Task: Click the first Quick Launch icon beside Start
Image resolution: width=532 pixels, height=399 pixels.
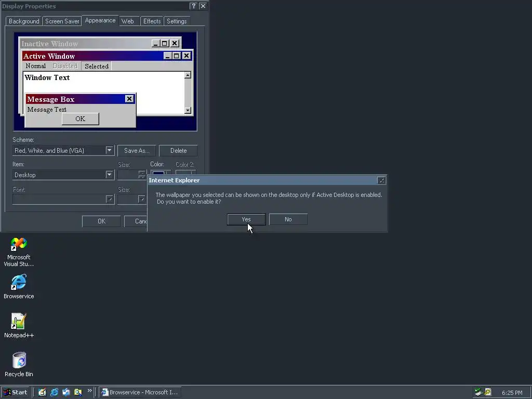Action: point(42,392)
